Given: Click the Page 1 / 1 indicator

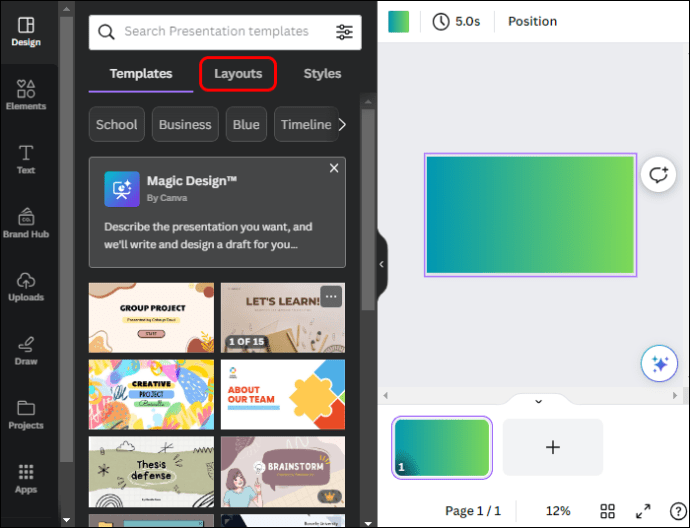Looking at the screenshot, I should point(473,511).
